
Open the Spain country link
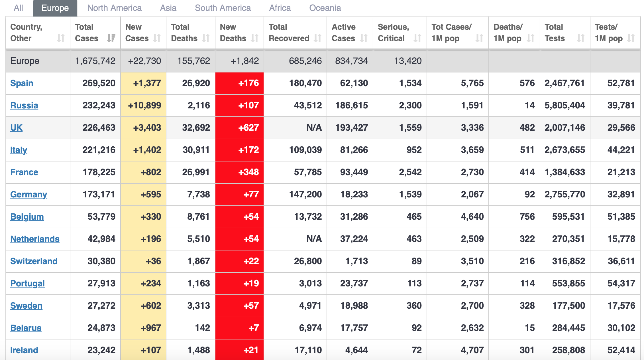[22, 83]
